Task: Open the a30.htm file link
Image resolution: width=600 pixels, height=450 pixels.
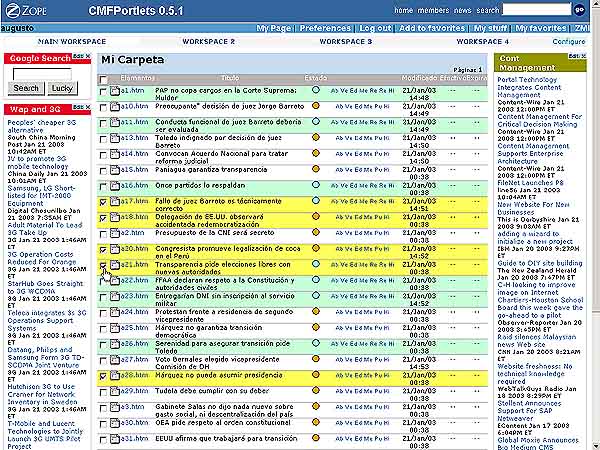Action: [x=134, y=423]
